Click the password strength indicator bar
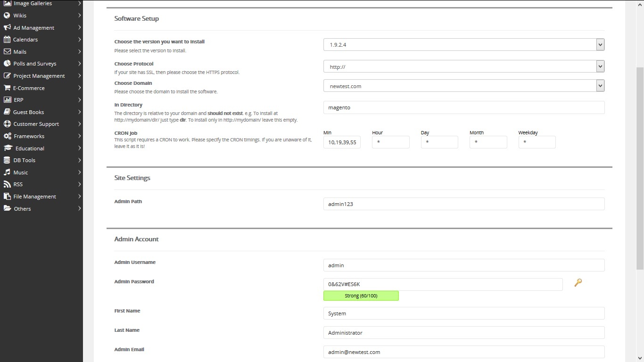The image size is (644, 362). (361, 296)
